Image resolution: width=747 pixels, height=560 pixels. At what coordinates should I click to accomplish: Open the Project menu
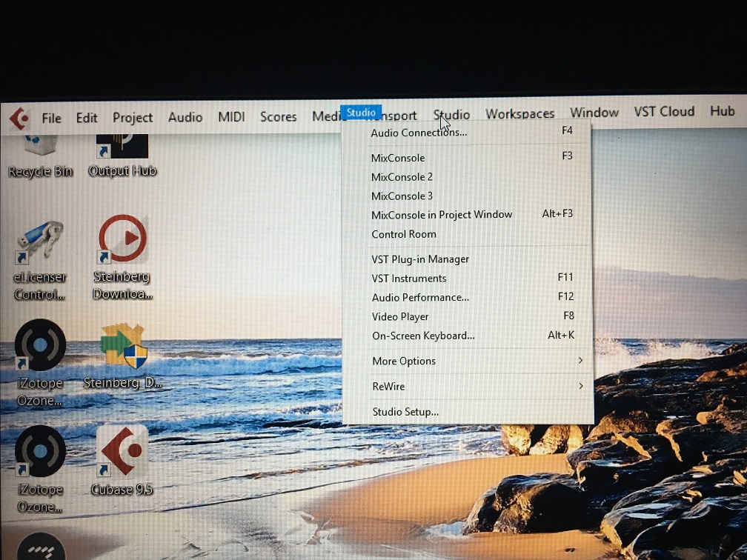click(x=133, y=118)
